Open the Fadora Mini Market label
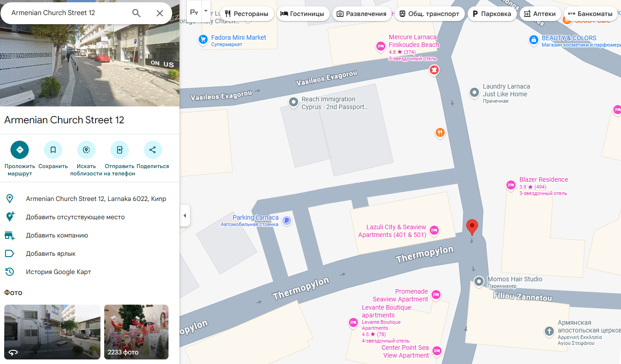 [x=238, y=37]
